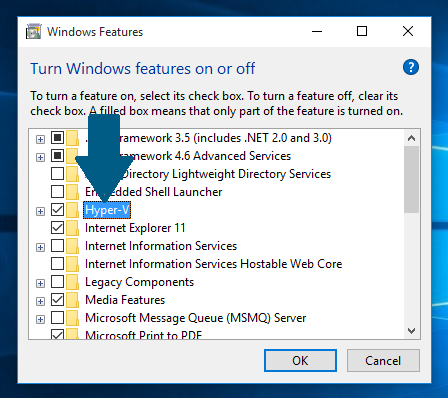Minimize the Windows Features window

(x=317, y=31)
